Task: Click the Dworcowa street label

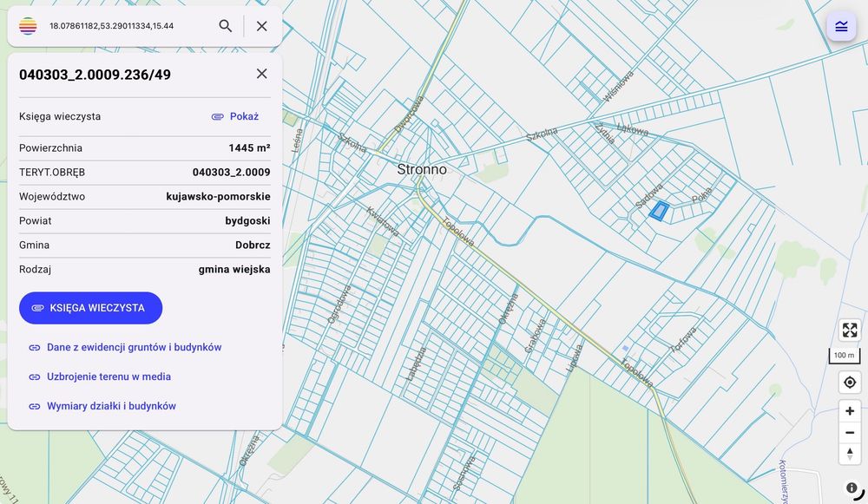Action: point(409,114)
